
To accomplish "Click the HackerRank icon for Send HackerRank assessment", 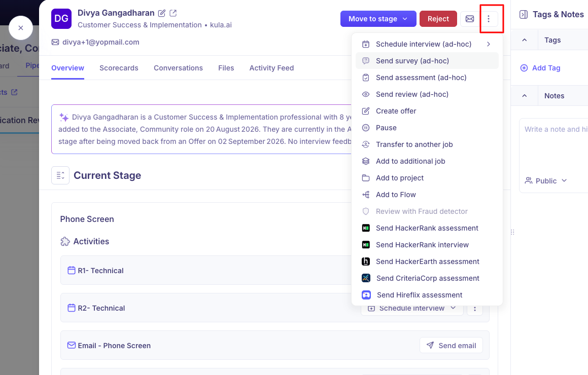I will [x=366, y=228].
